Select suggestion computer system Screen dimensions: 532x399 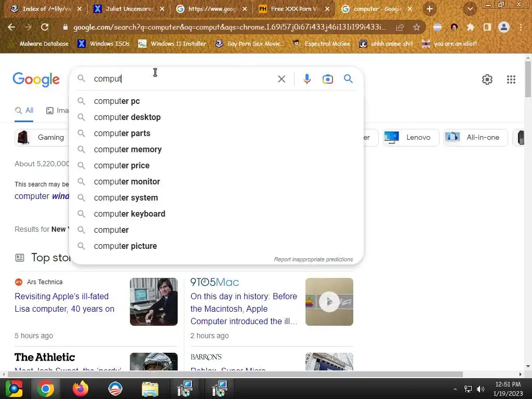pos(216,198)
